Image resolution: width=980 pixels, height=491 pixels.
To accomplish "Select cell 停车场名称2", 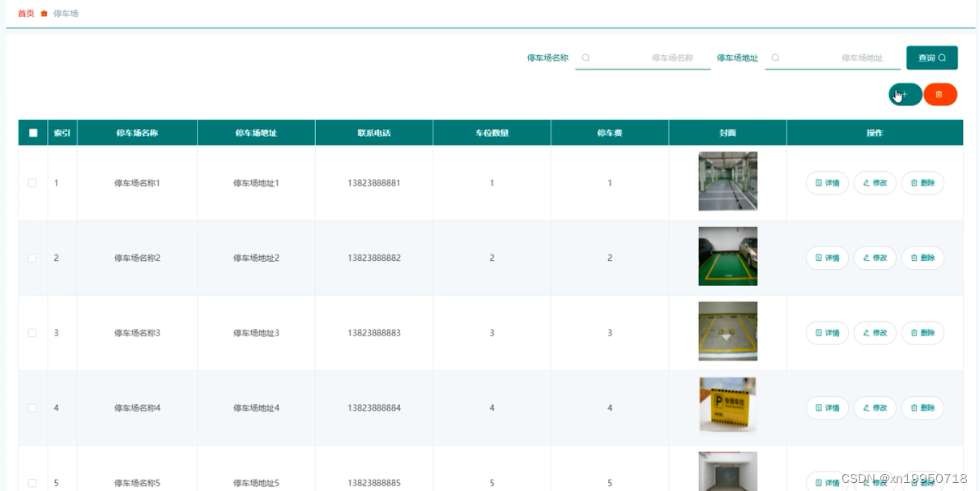I will 137,258.
